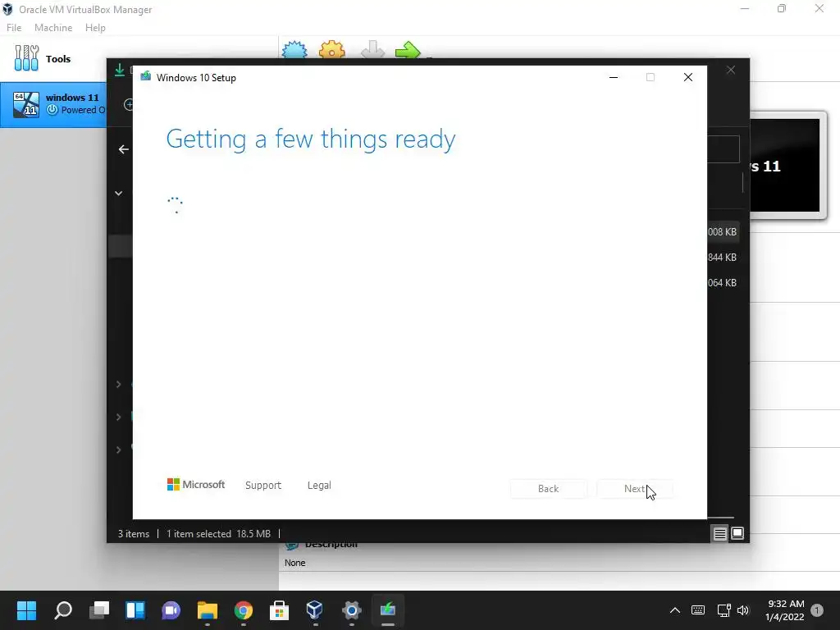This screenshot has height=630, width=840.
Task: Select the file row sized 064 KB
Action: pos(723,282)
